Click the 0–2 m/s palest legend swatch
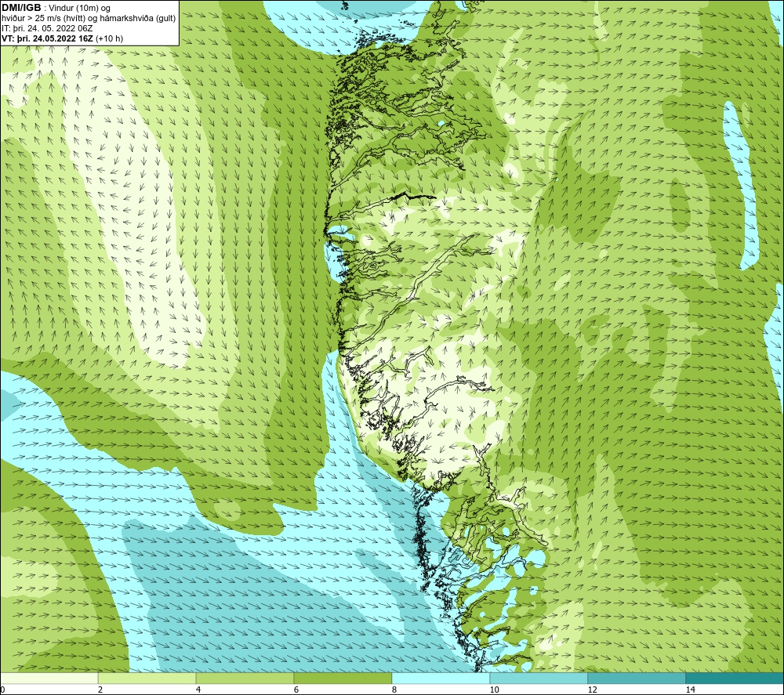Viewport: 784px width, 695px height. pos(49,678)
